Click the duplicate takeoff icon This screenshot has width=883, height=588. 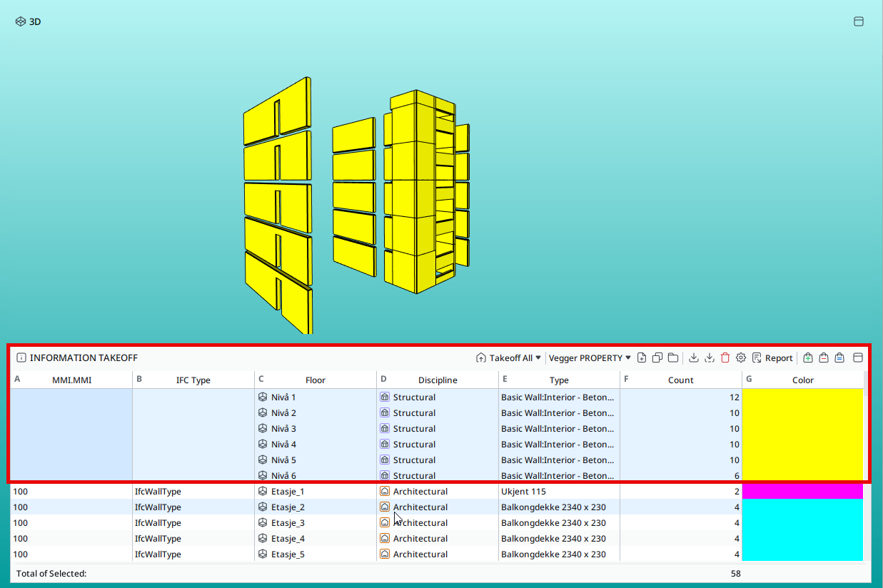tap(657, 358)
